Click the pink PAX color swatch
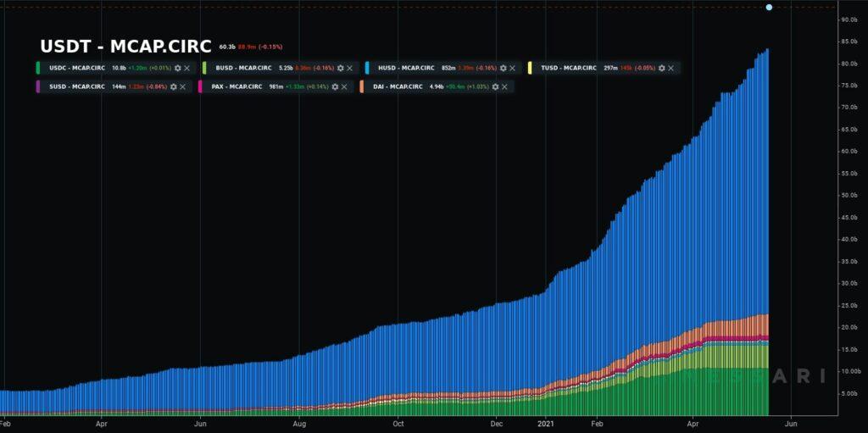This screenshot has width=868, height=433. (x=200, y=87)
